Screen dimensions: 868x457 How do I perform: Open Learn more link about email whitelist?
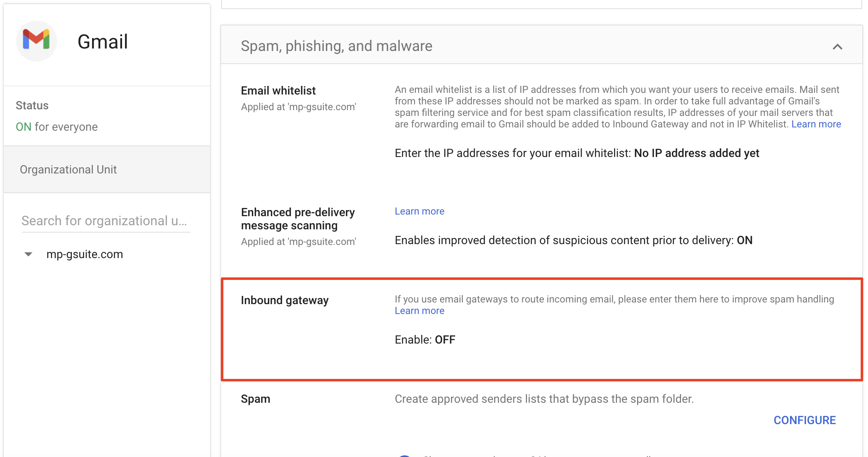click(816, 124)
